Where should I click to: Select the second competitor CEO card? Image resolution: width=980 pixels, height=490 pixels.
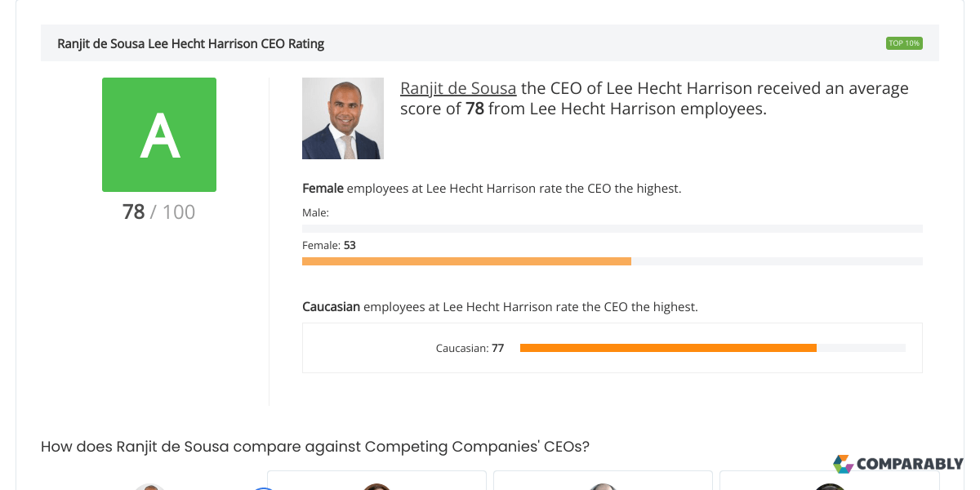coord(603,480)
